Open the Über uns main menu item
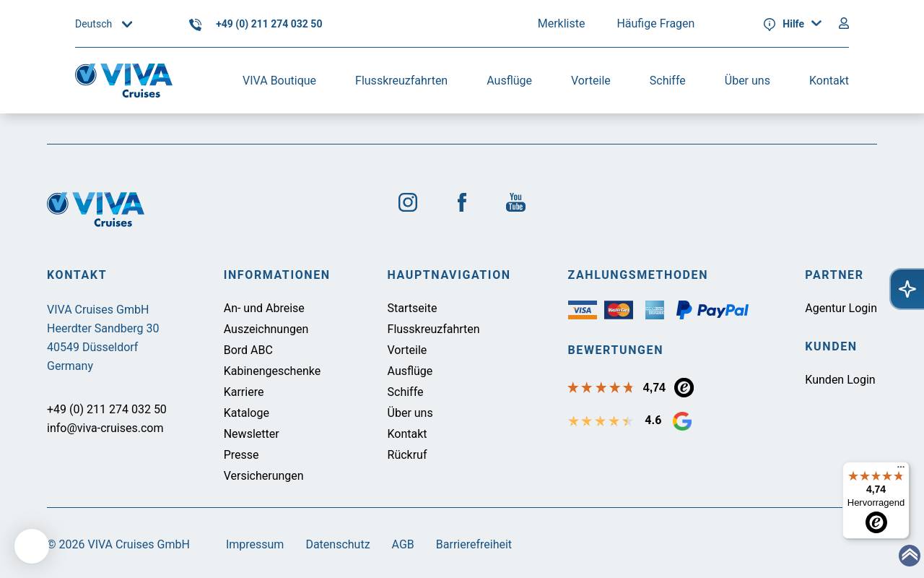The height and width of the screenshot is (578, 924). (747, 81)
